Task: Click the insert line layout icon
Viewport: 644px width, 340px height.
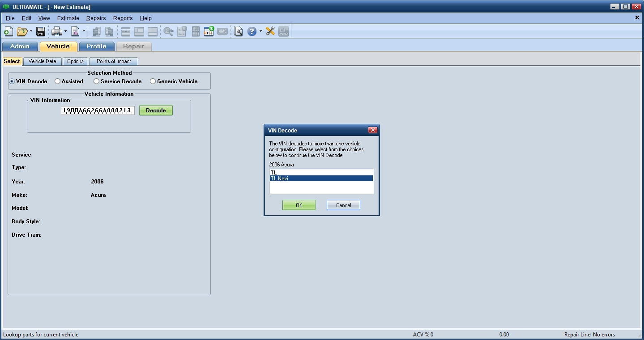Action: coord(126,31)
